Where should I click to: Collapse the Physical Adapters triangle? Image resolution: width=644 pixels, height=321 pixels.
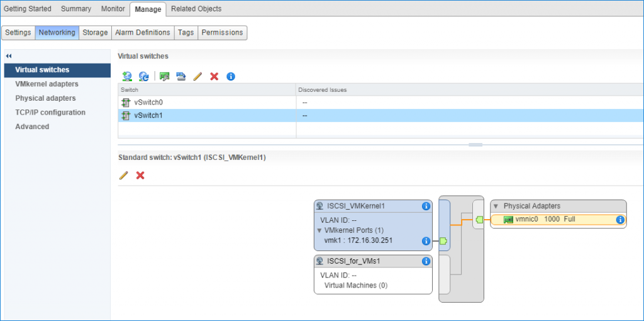tap(496, 206)
